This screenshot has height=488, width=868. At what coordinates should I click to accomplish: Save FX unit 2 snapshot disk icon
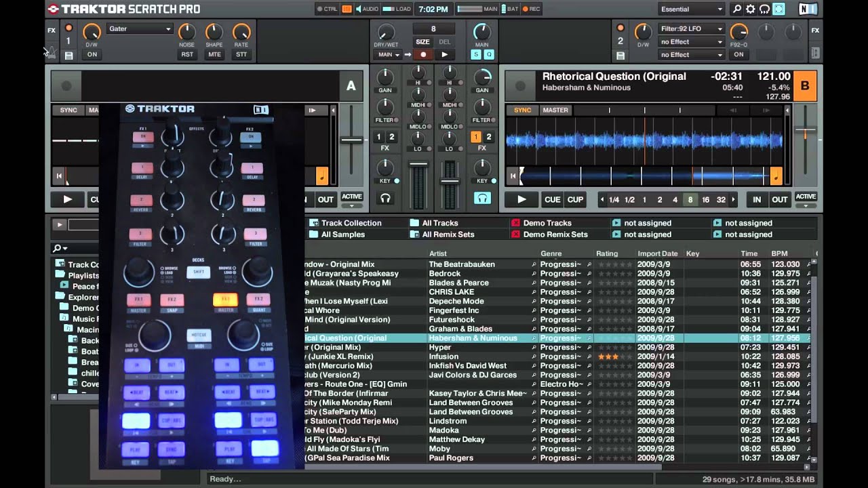[620, 56]
